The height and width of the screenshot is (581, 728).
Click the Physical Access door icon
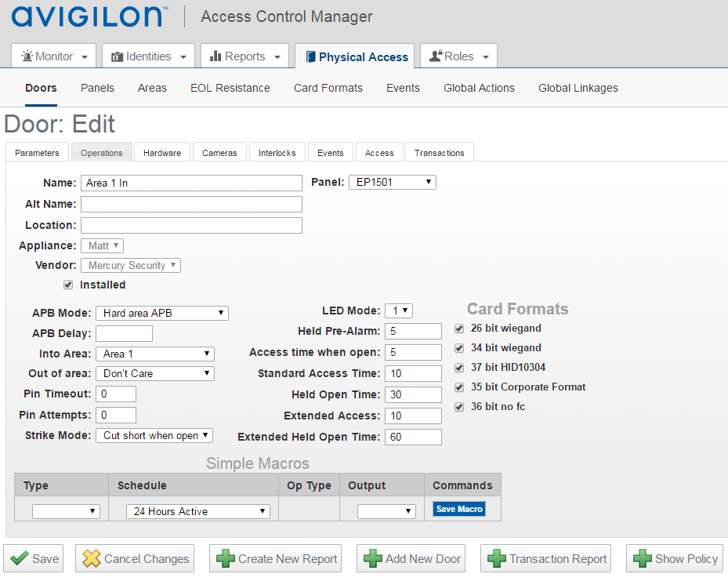pos(310,56)
